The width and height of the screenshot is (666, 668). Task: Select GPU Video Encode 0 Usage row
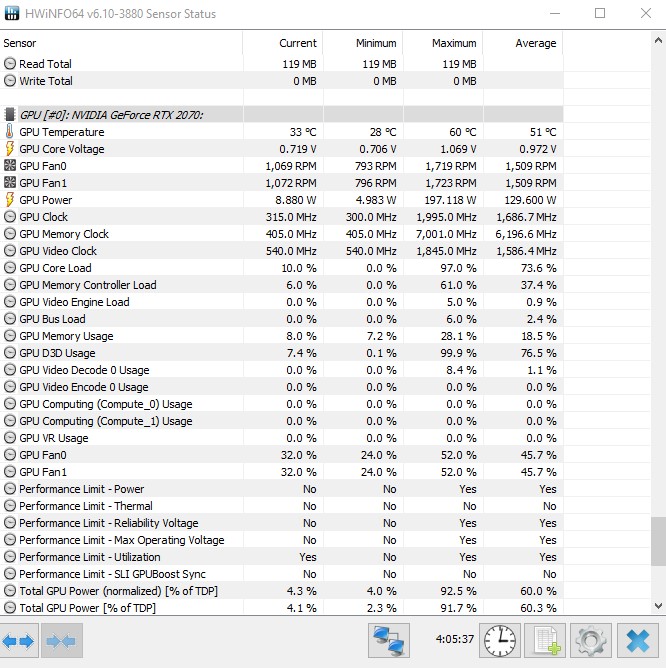click(x=282, y=387)
